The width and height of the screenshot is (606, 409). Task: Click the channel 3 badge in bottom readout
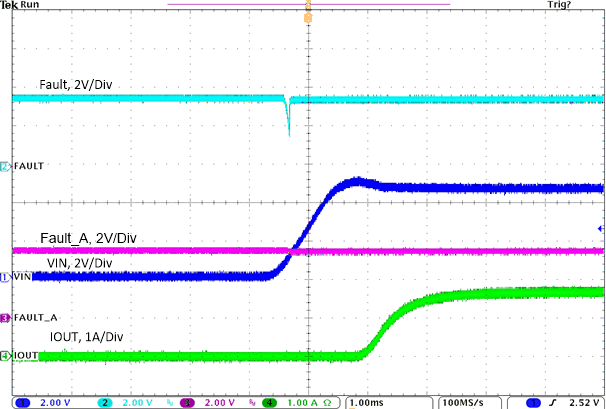pos(186,402)
